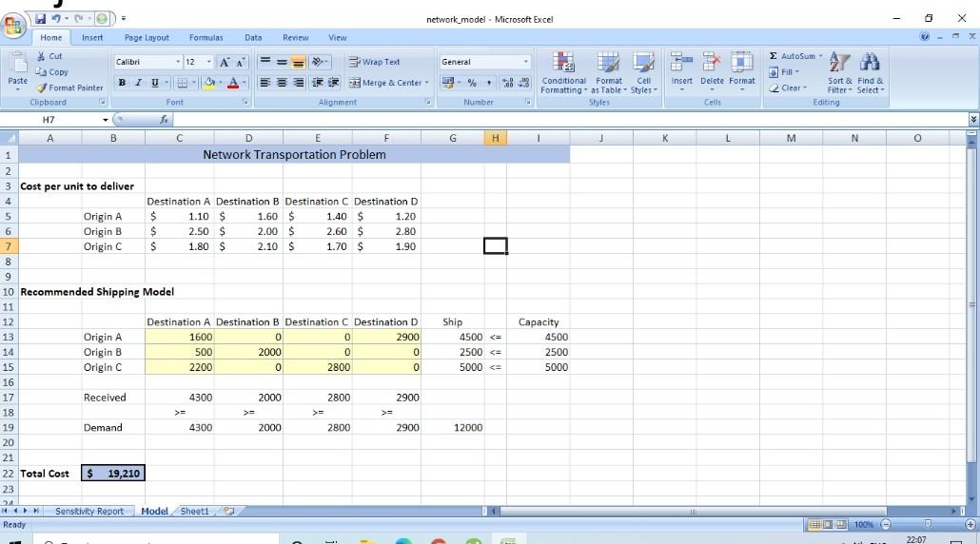Apply percent style format
Image resolution: width=980 pixels, height=544 pixels.
[x=472, y=83]
